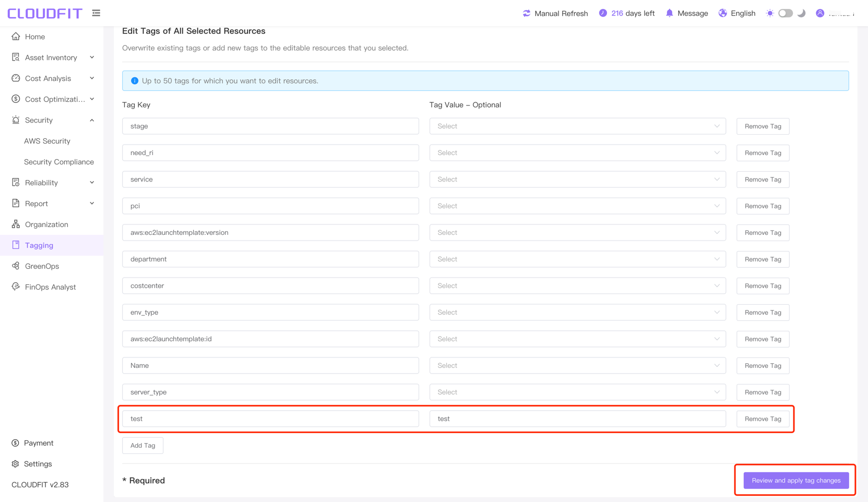Click the CLOUDFIT v2.83 version text

(x=40, y=485)
